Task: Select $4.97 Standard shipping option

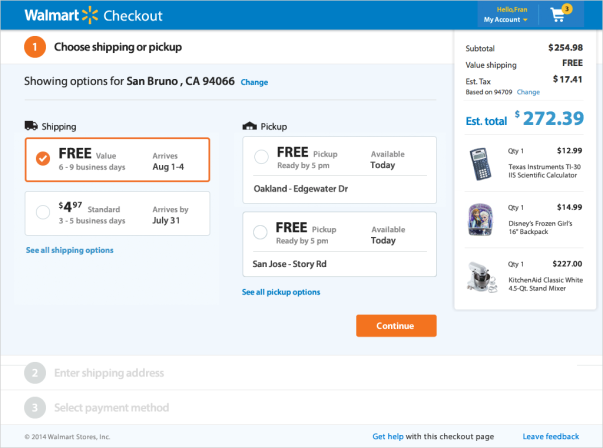Action: [42, 212]
